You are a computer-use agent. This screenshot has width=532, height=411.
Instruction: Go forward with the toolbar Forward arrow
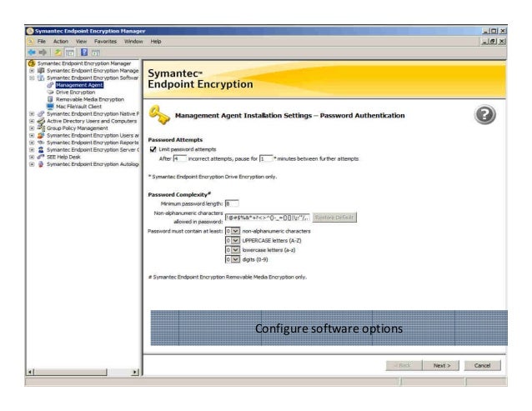pyautogui.click(x=43, y=53)
